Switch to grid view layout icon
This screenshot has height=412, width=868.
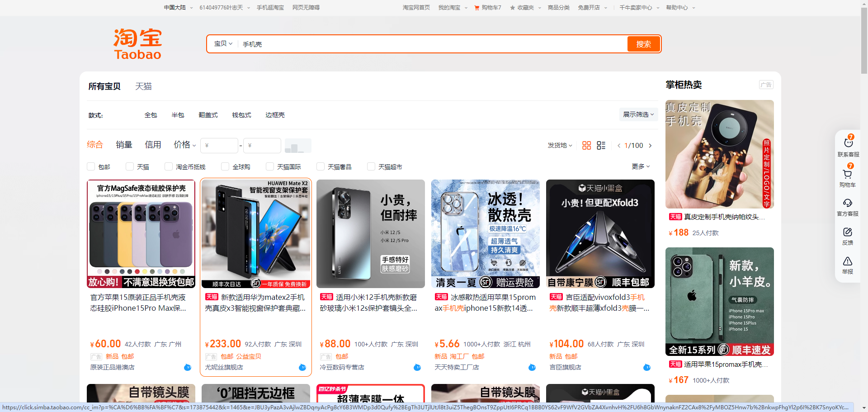pyautogui.click(x=586, y=145)
